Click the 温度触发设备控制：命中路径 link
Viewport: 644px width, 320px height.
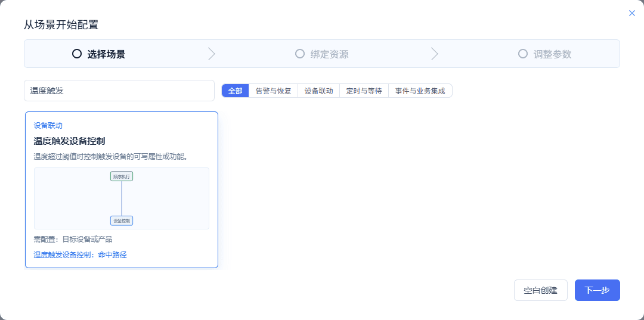tap(80, 255)
